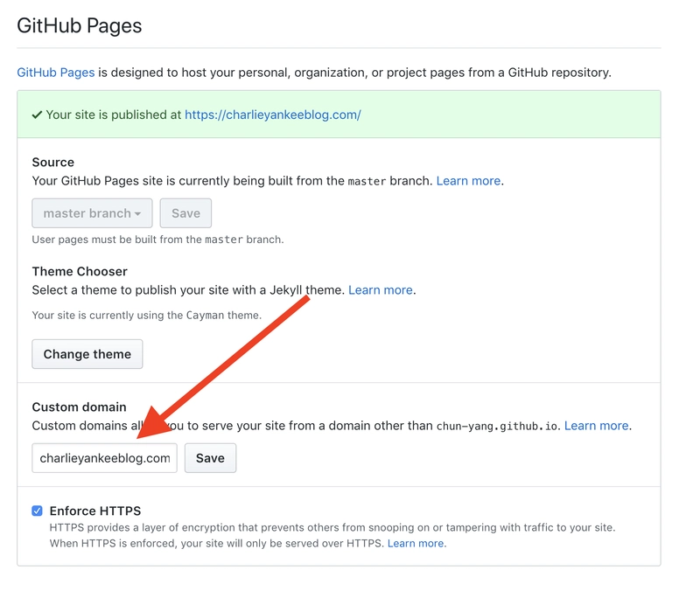Click the disabled Save button beside master branch
Screen dimensions: 700x598
coord(185,213)
